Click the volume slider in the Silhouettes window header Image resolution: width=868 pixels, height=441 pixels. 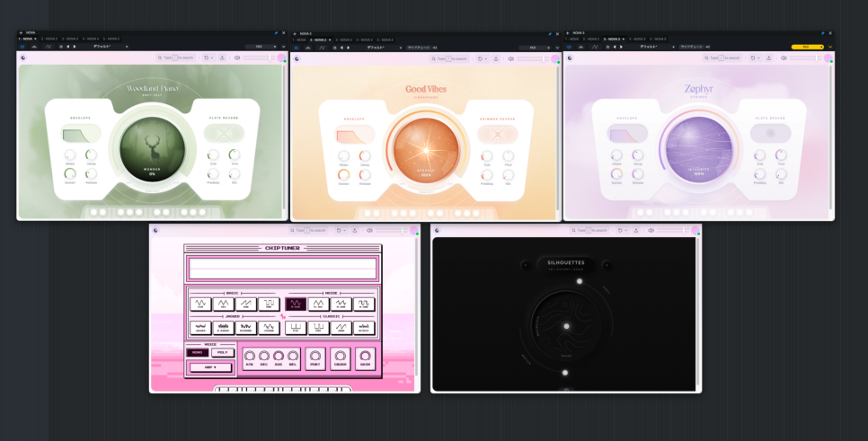pyautogui.click(x=672, y=230)
